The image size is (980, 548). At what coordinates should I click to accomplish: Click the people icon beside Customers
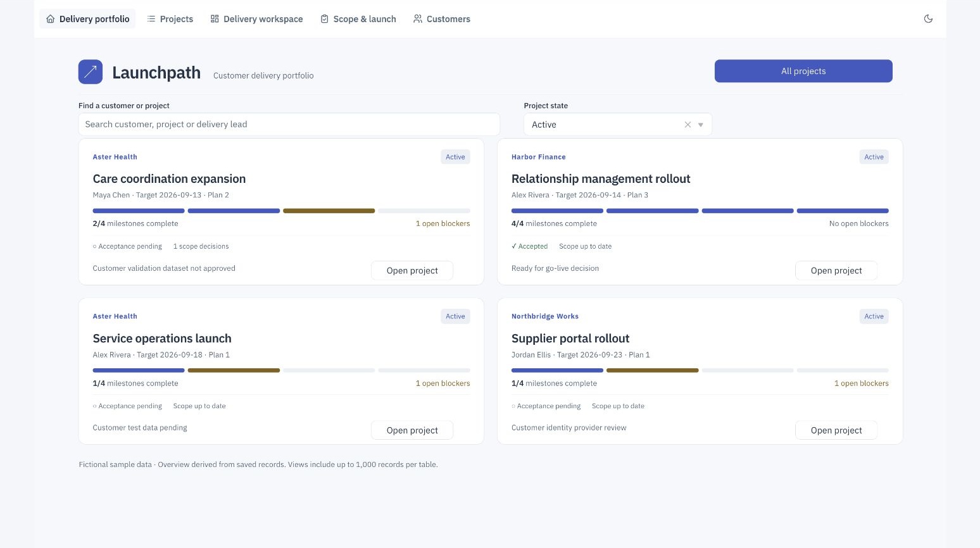point(418,19)
